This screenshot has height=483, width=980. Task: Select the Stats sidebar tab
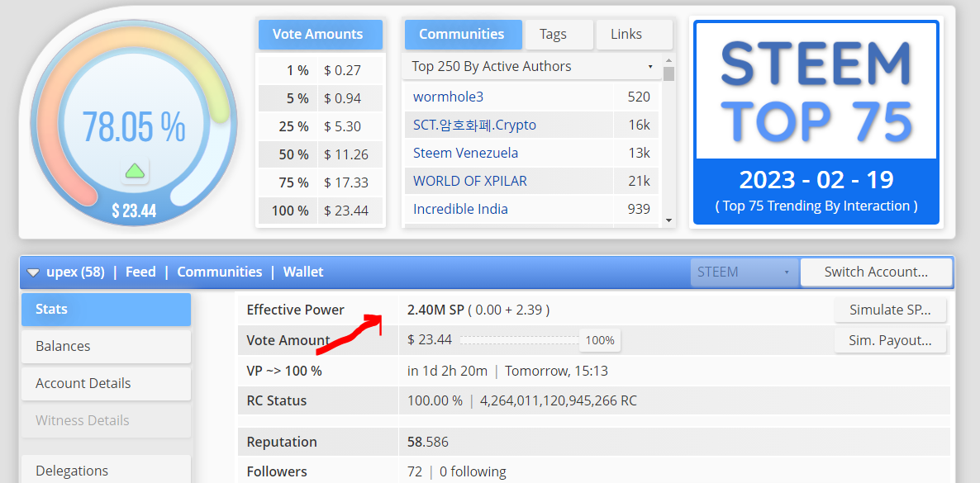click(107, 310)
